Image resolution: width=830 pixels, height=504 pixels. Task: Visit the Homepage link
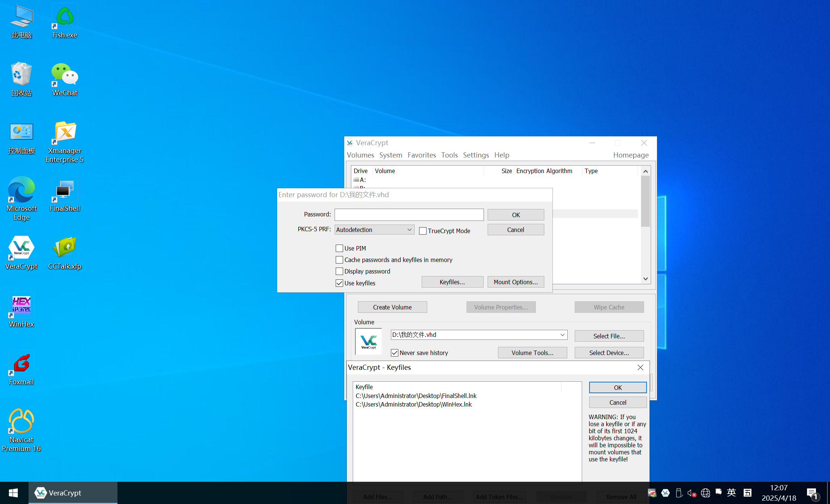[x=631, y=155]
